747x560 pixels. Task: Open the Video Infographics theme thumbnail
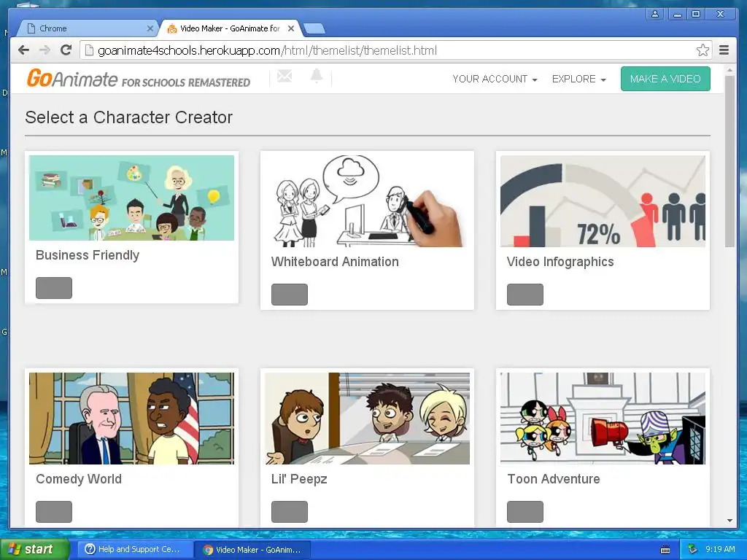603,201
